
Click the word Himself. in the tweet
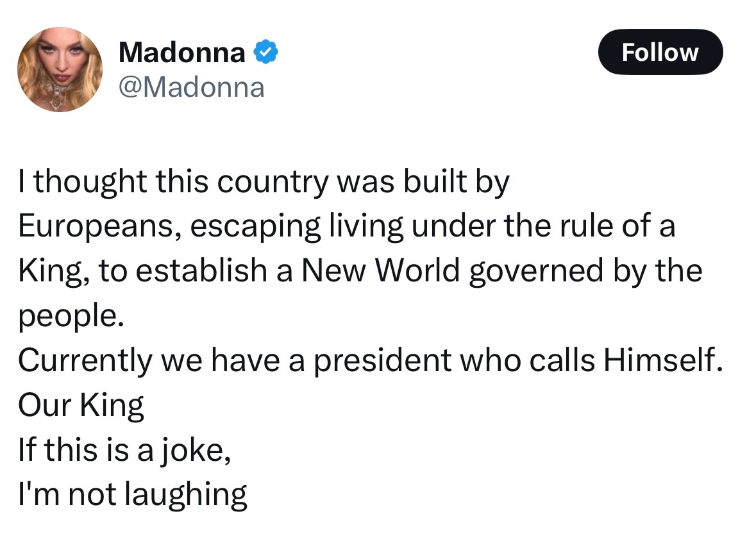coord(663,360)
